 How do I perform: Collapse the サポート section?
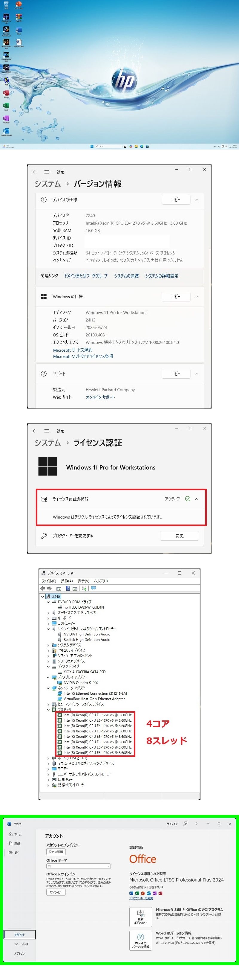coord(197,374)
